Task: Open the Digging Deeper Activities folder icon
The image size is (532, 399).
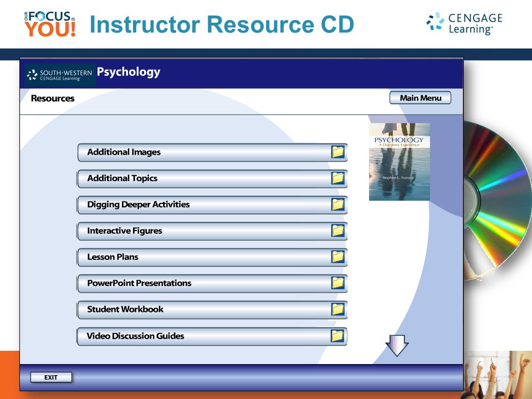Action: [x=338, y=204]
